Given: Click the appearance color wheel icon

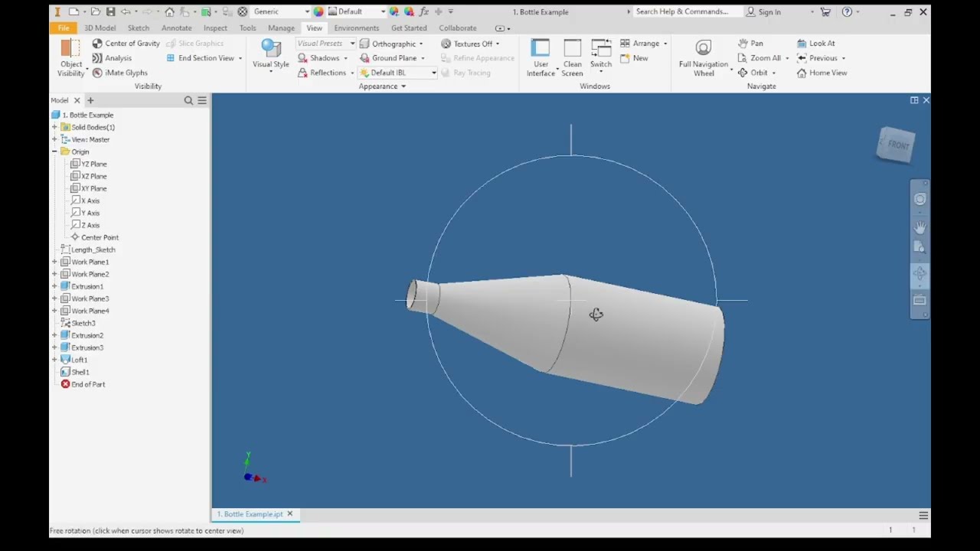Looking at the screenshot, I should tap(318, 11).
